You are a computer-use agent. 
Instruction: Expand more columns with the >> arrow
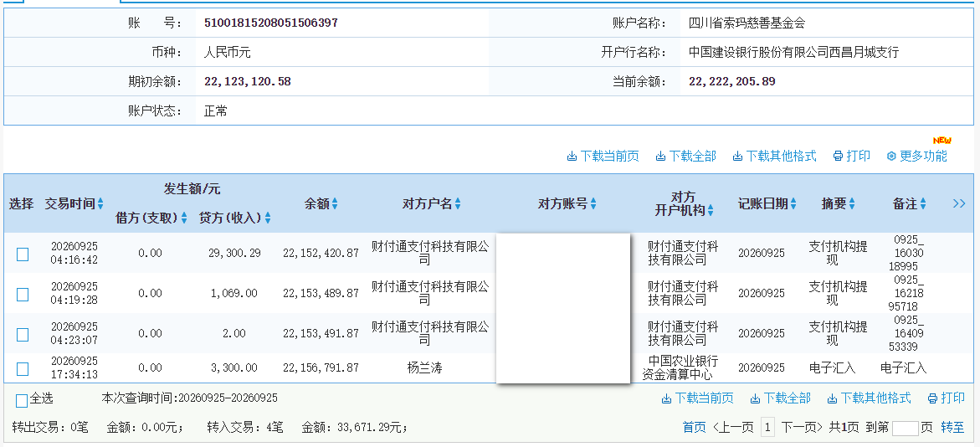(959, 203)
